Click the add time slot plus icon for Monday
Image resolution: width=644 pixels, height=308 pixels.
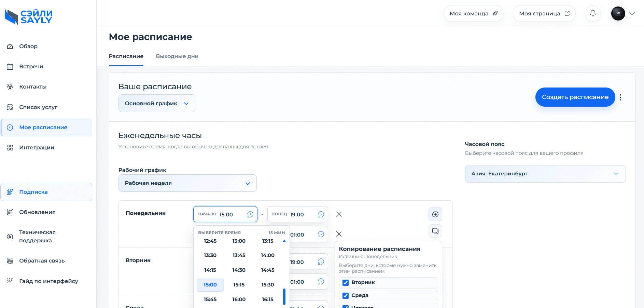tap(435, 214)
